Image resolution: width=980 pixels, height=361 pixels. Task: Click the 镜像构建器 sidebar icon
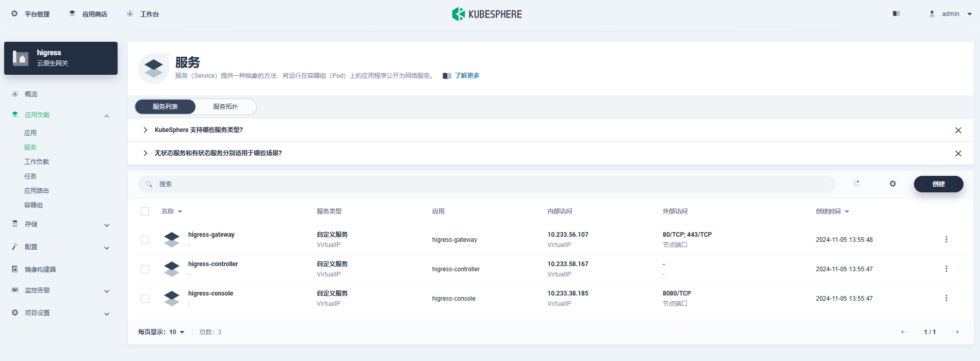(15, 269)
